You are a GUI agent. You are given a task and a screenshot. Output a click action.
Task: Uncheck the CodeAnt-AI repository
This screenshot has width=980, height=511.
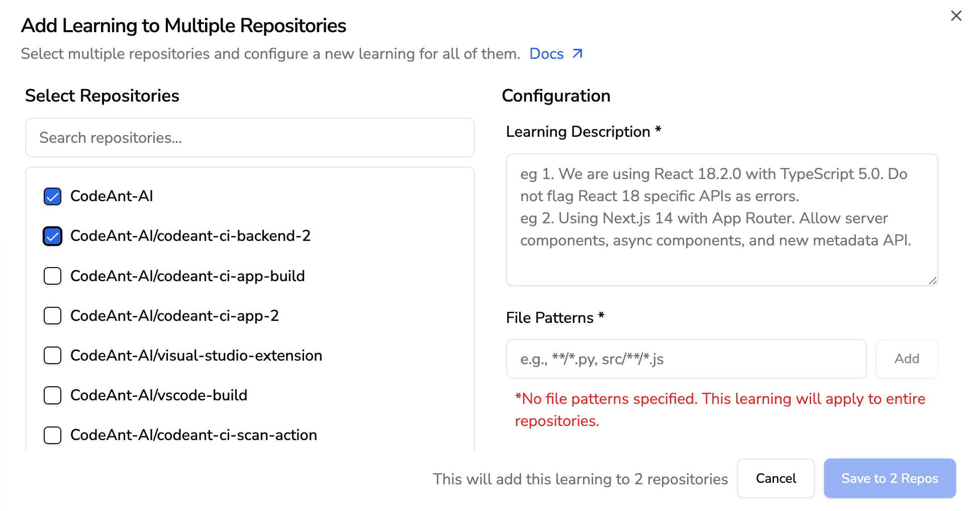(x=52, y=196)
